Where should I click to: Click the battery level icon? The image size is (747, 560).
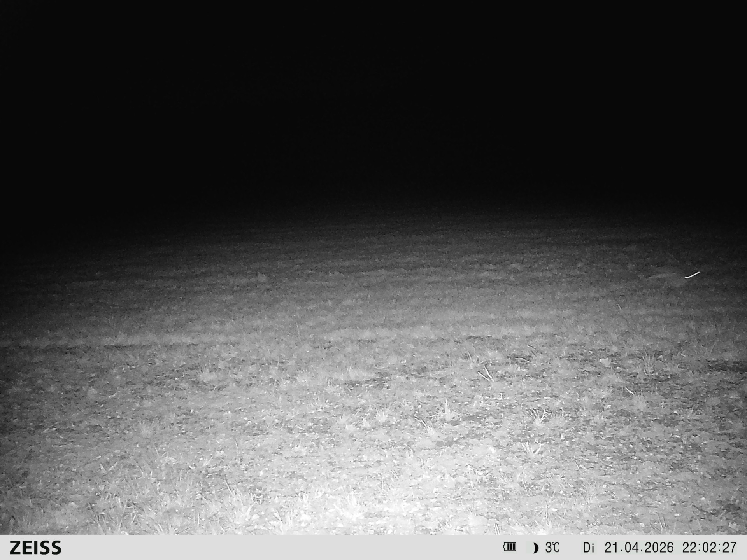[x=509, y=547]
